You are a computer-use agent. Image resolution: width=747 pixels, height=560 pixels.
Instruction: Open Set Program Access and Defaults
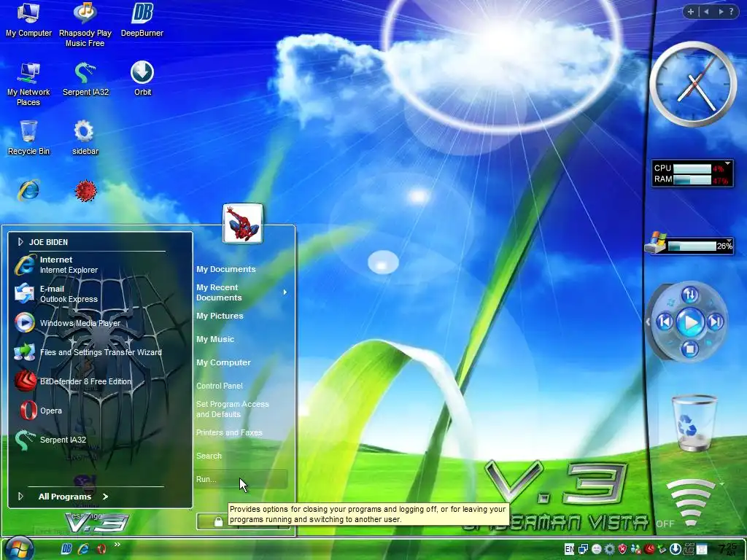click(233, 409)
